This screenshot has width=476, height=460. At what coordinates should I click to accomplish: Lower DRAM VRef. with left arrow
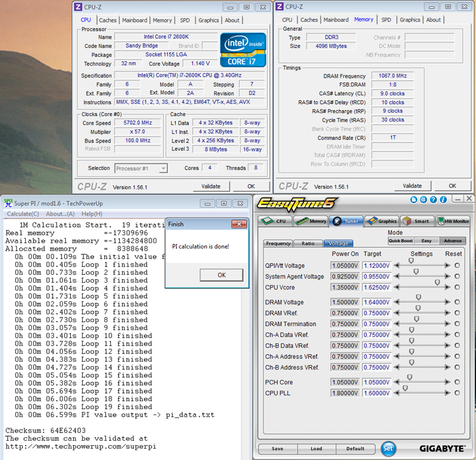tap(396, 313)
